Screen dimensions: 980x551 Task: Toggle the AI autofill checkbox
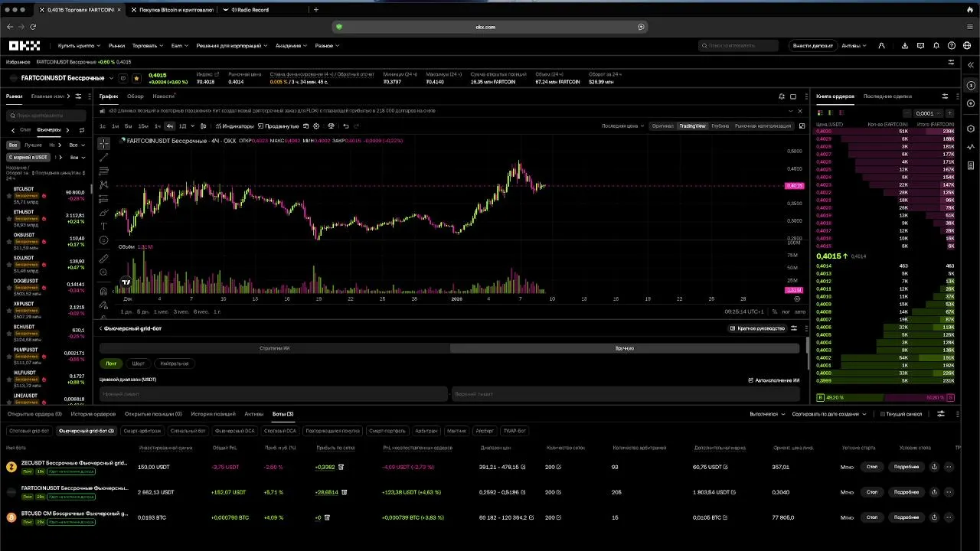(751, 380)
